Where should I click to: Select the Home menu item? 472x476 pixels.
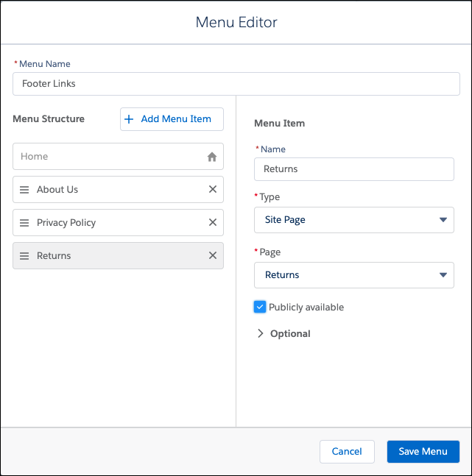(118, 157)
